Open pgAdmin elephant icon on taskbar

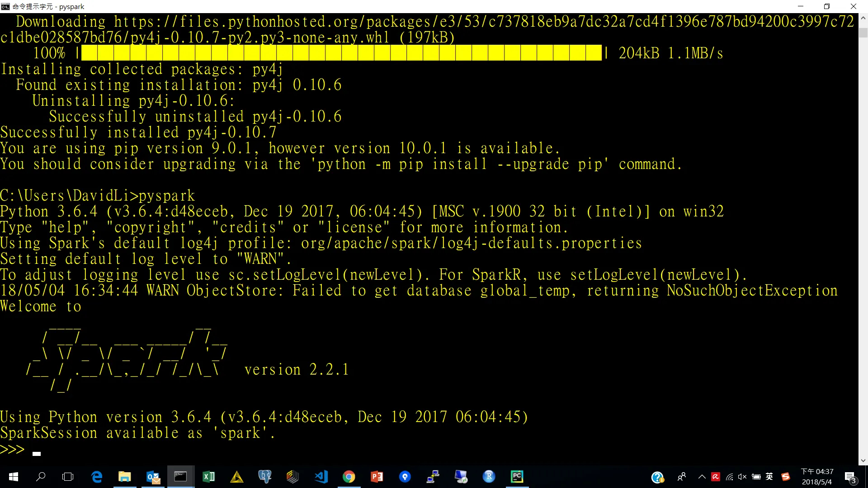point(264,477)
